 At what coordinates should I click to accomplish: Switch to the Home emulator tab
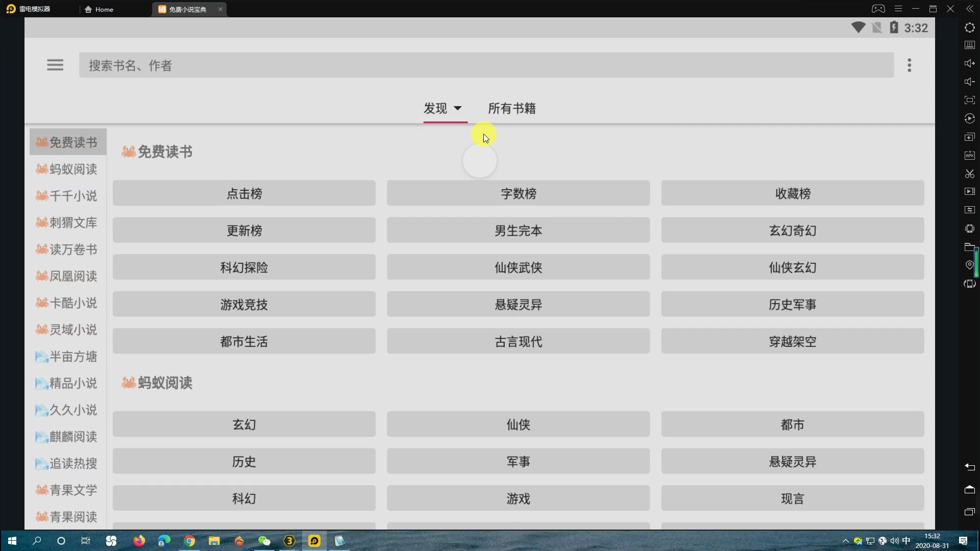pos(99,9)
